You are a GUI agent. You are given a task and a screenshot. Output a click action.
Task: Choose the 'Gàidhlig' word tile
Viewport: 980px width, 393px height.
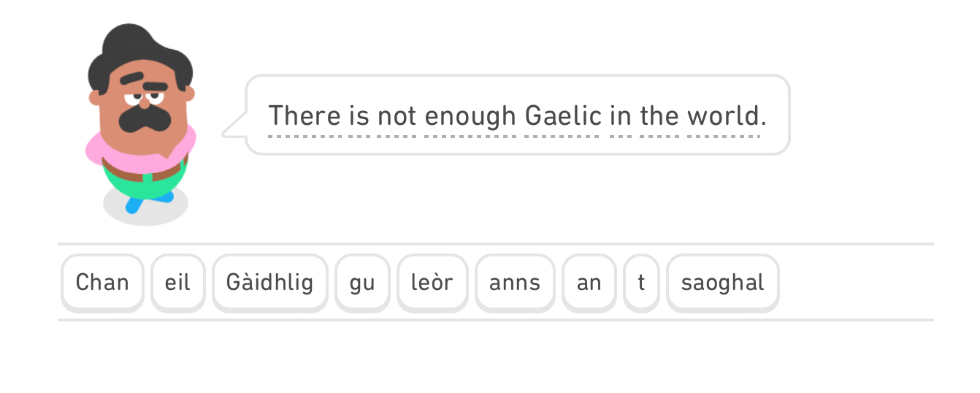point(269,283)
